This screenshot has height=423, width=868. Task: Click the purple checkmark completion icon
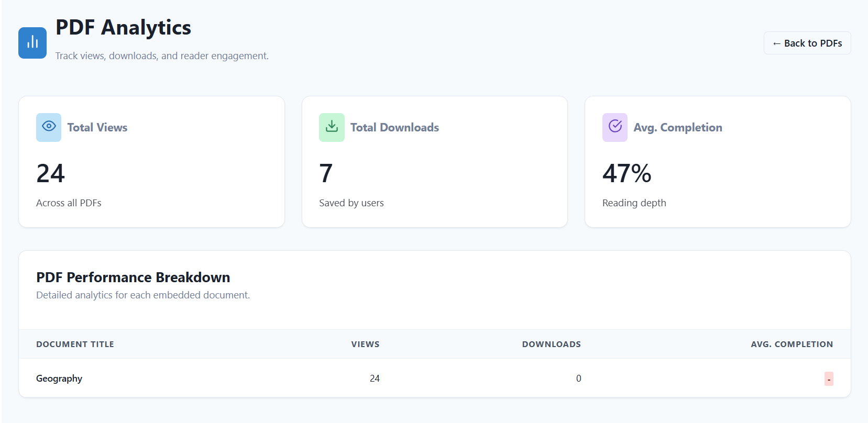pyautogui.click(x=615, y=127)
